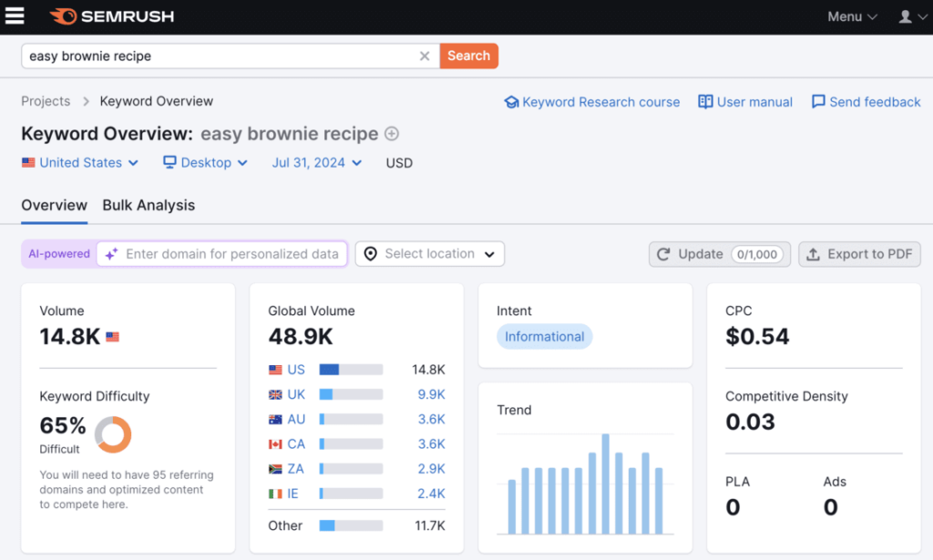Click the user profile icon
Image resolution: width=933 pixels, height=560 pixels.
point(906,15)
